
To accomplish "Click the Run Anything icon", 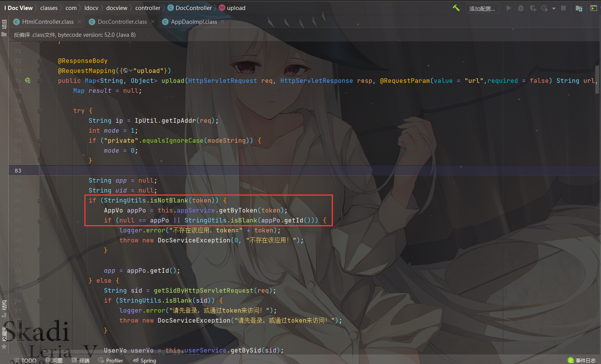I will [593, 8].
